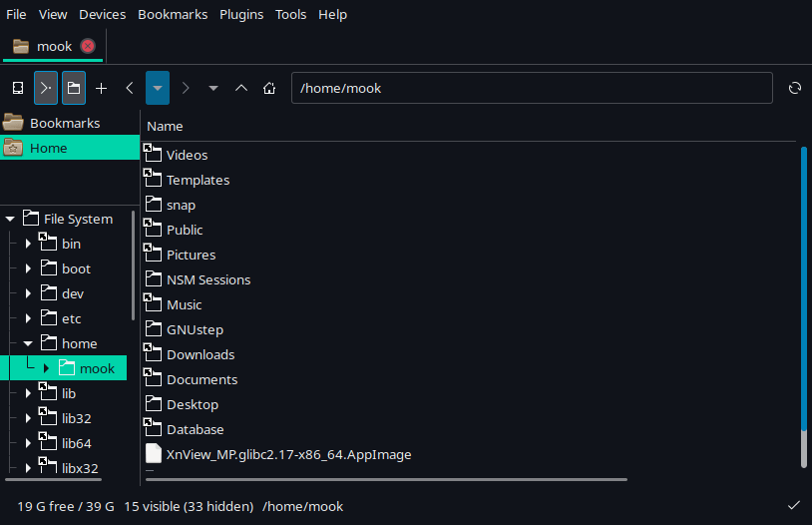The image size is (812, 525).
Task: Select the boot folder icon in tree
Action: (49, 267)
